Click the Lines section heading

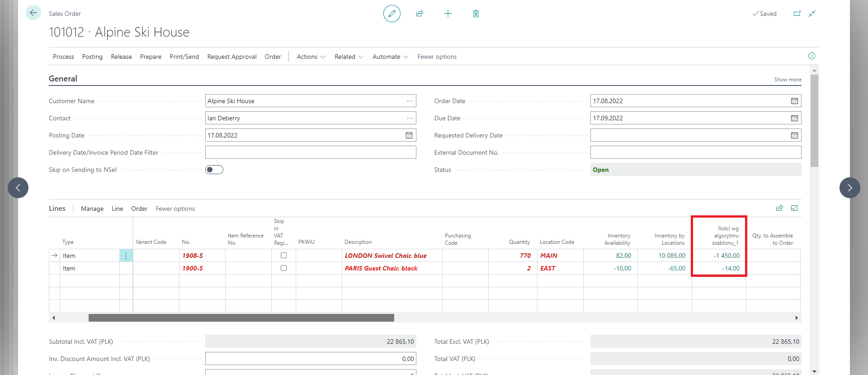[57, 208]
